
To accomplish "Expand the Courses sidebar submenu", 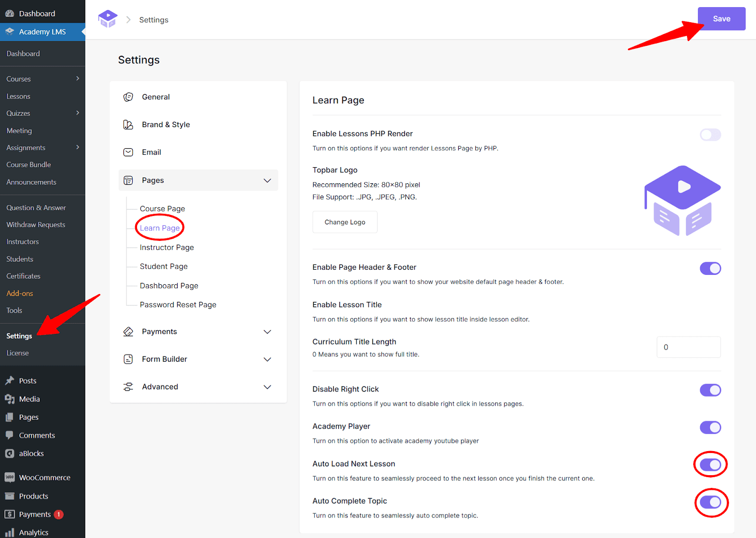I will [x=77, y=78].
